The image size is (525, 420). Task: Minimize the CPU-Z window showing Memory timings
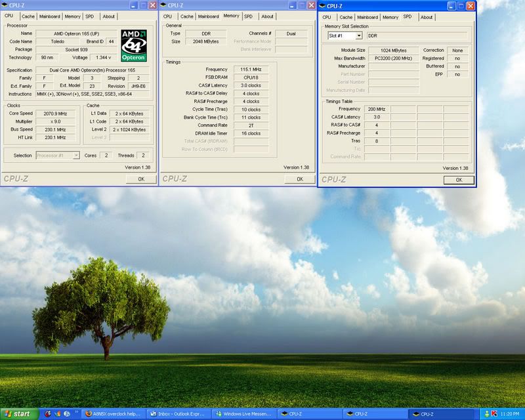292,5
